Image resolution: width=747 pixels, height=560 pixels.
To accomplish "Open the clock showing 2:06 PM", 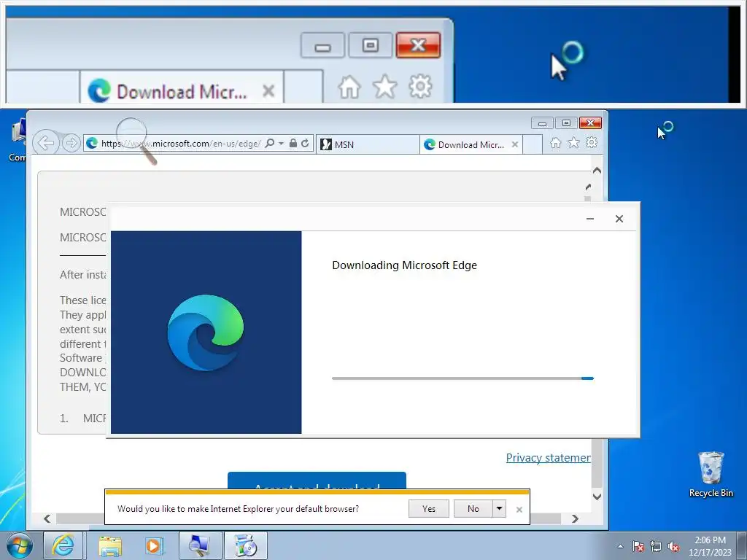I will click(x=710, y=546).
